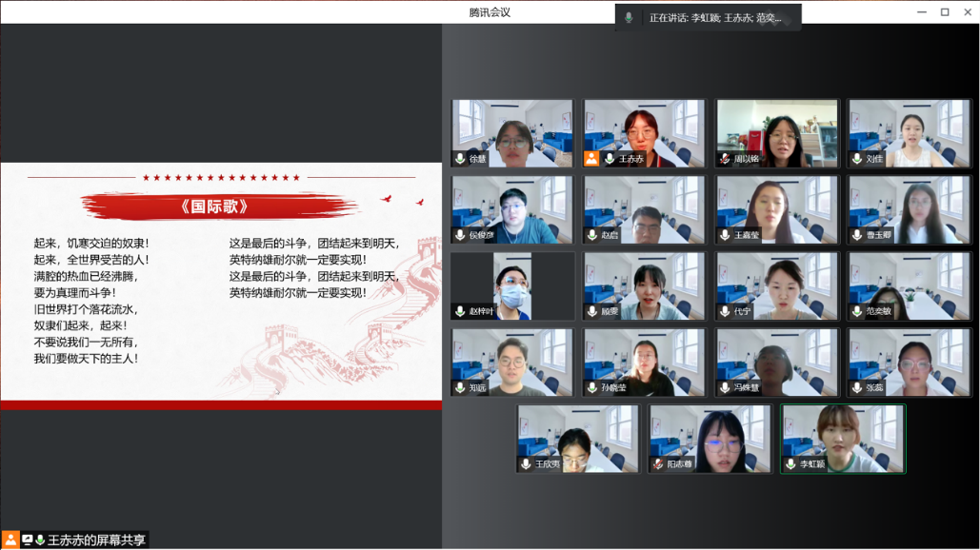Viewport: 980px width, 550px height.
Task: Maximize the 腾讯会议 window
Action: [x=945, y=12]
